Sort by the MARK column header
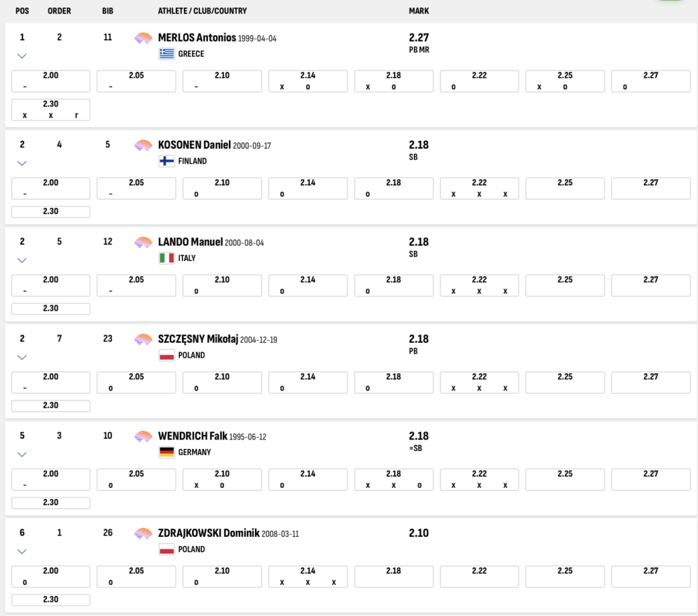Image resolution: width=698 pixels, height=616 pixels. [x=419, y=12]
